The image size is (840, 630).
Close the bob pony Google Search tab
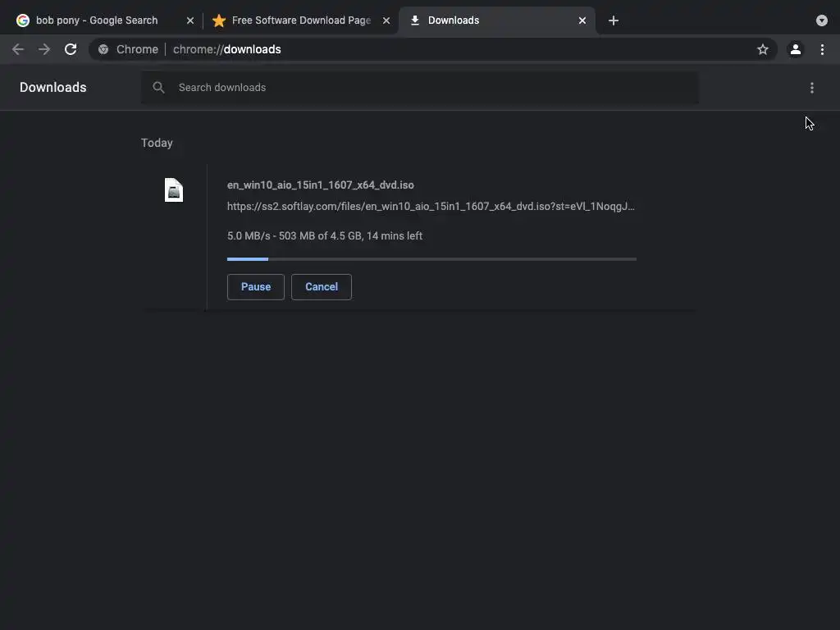190,21
